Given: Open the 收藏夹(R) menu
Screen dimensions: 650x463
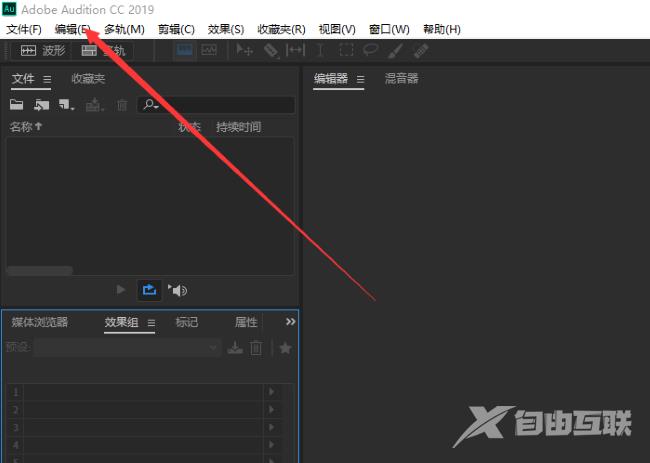Looking at the screenshot, I should [281, 29].
